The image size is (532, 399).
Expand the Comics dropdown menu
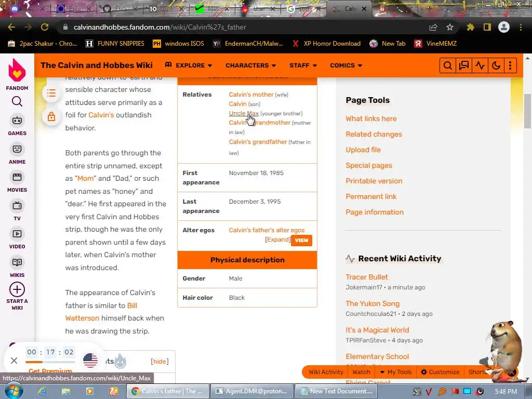pyautogui.click(x=346, y=65)
